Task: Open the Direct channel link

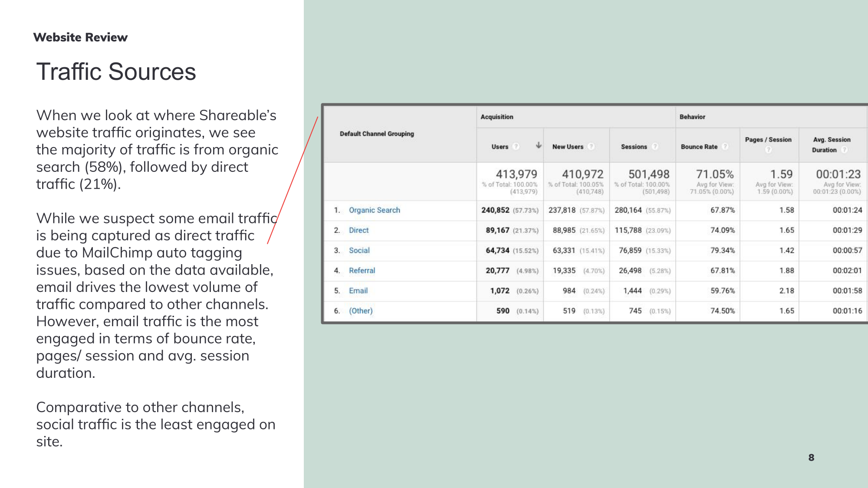Action: click(358, 230)
